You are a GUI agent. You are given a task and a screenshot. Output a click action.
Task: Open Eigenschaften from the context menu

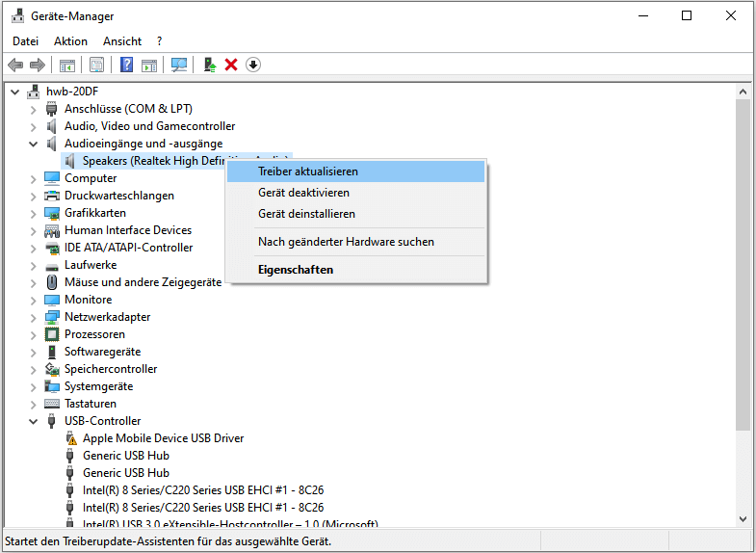point(296,270)
